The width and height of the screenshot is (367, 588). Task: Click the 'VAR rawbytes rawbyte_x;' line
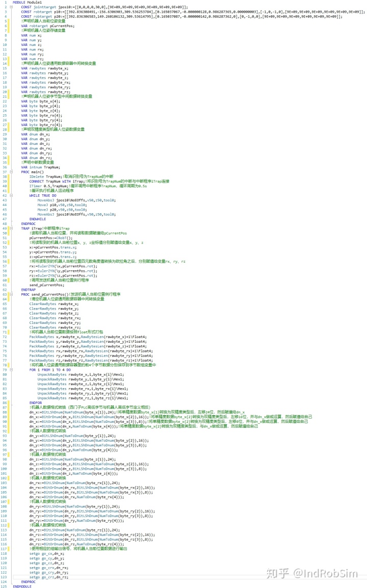pyautogui.click(x=45, y=68)
